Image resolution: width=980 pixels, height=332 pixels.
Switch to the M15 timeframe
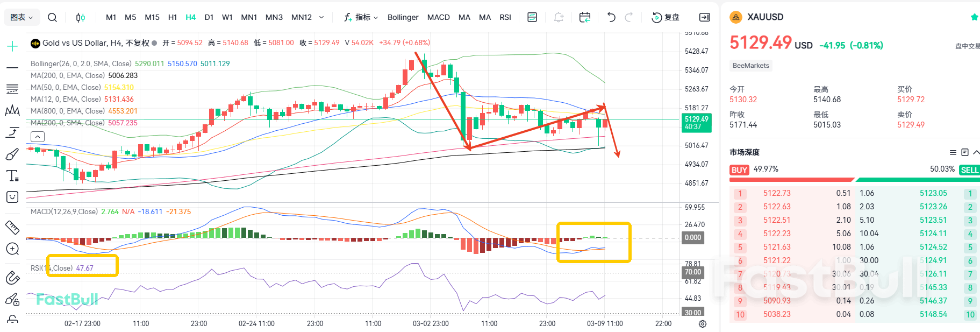tap(152, 17)
